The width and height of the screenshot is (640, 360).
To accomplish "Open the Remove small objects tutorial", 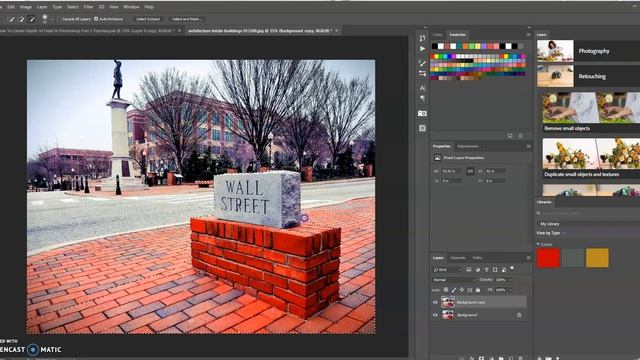I will [591, 112].
